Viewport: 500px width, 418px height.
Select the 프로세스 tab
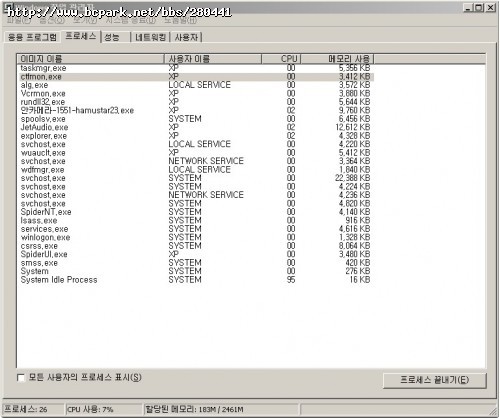pyautogui.click(x=80, y=36)
